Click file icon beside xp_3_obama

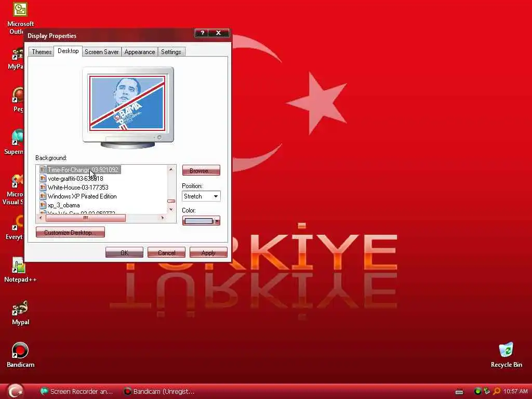43,205
